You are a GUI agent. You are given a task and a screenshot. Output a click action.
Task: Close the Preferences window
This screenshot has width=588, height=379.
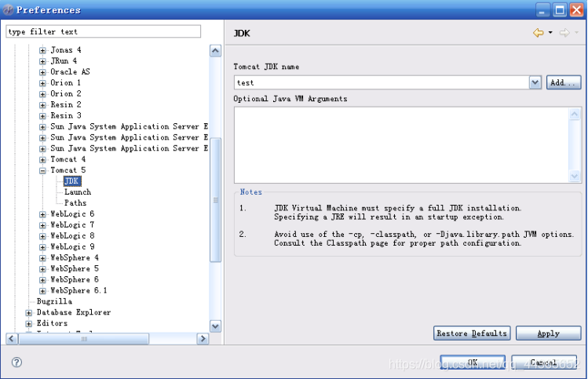[577, 10]
